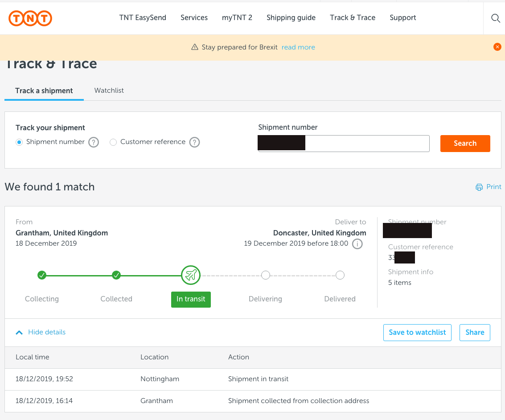Image resolution: width=505 pixels, height=420 pixels.
Task: Select the Grantham location cell
Action: (x=157, y=401)
